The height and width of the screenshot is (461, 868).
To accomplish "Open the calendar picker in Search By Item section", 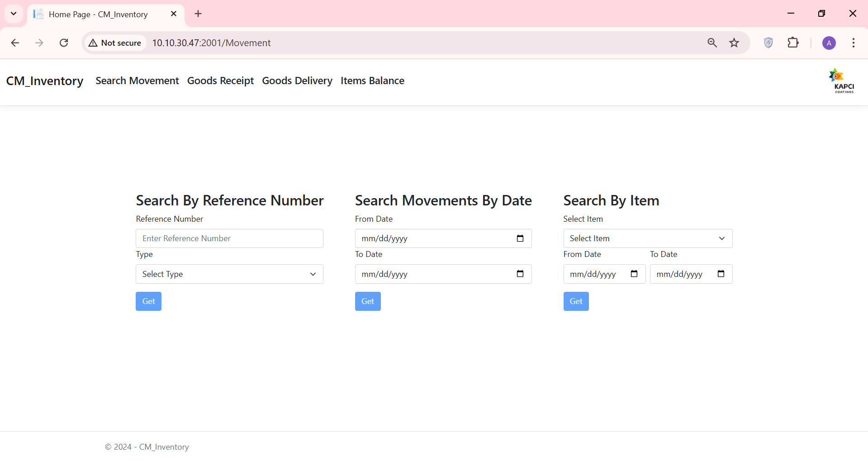I will [x=634, y=274].
